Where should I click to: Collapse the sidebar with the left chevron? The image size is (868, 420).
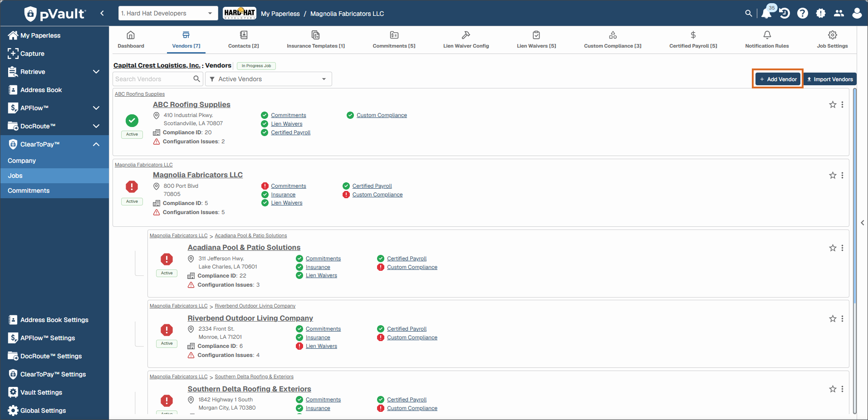(x=102, y=13)
